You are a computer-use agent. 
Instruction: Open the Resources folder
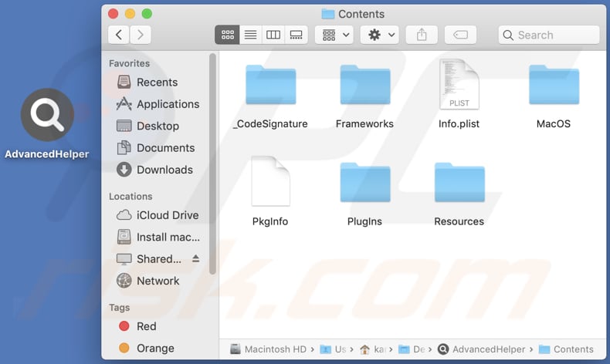pyautogui.click(x=459, y=183)
